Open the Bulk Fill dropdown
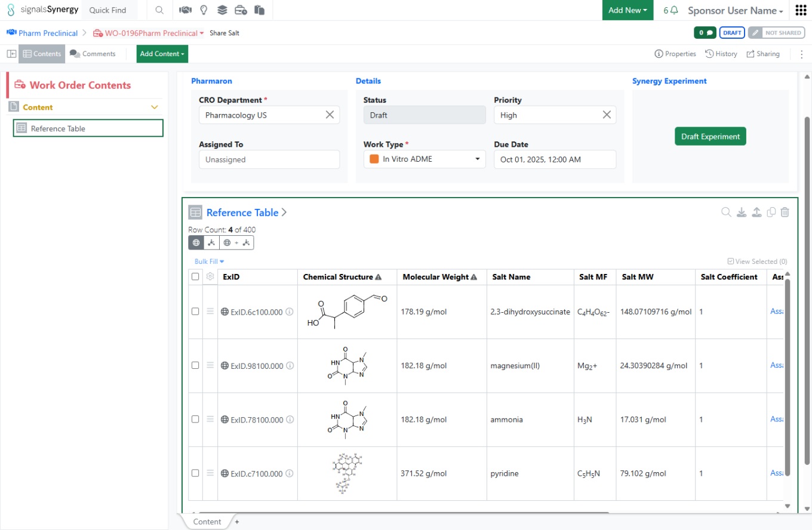Screen dimensions: 812x530 click(x=209, y=261)
